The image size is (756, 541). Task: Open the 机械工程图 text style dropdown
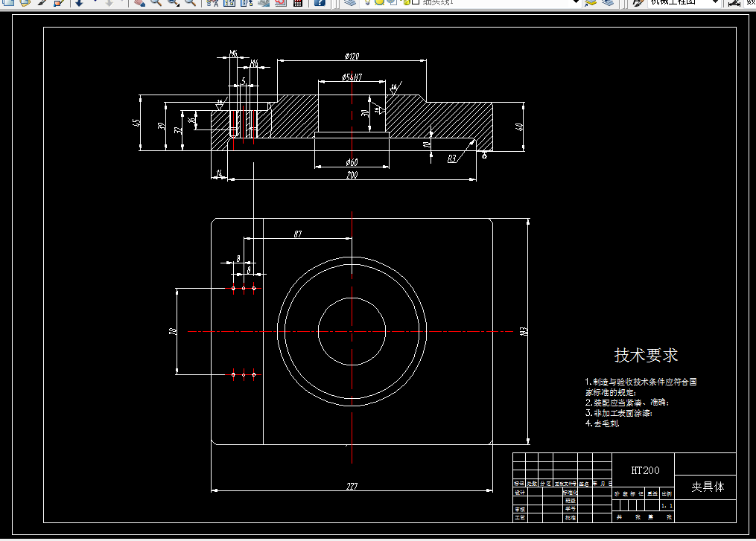pyautogui.click(x=684, y=2)
